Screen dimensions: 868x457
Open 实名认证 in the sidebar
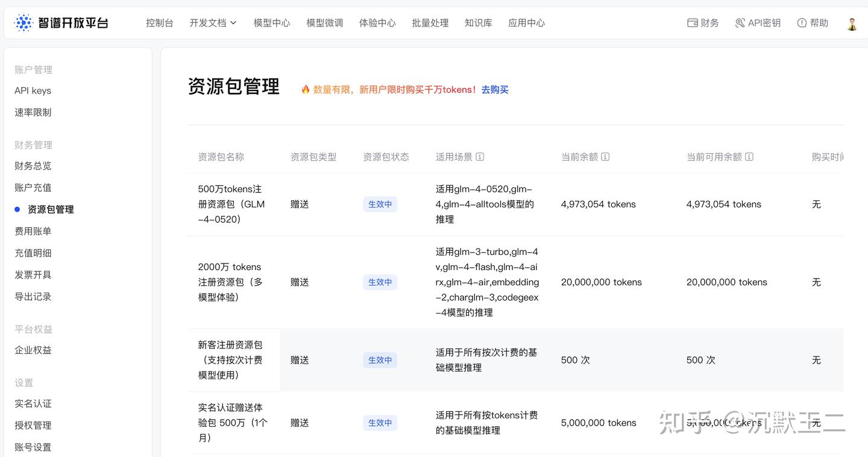click(33, 403)
